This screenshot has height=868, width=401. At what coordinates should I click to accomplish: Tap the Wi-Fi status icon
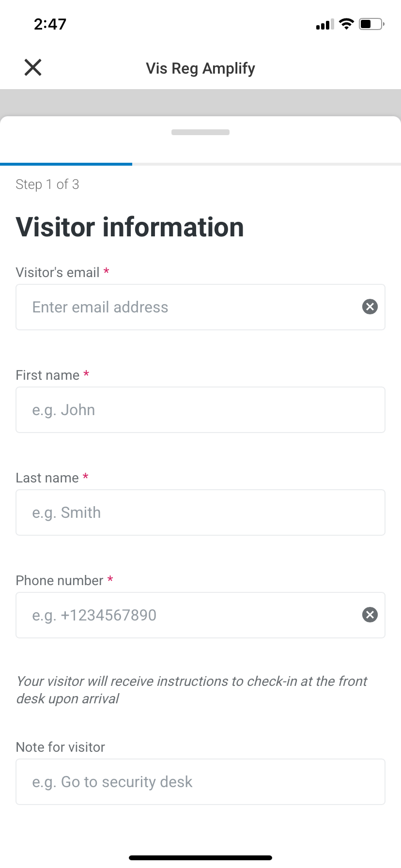346,24
